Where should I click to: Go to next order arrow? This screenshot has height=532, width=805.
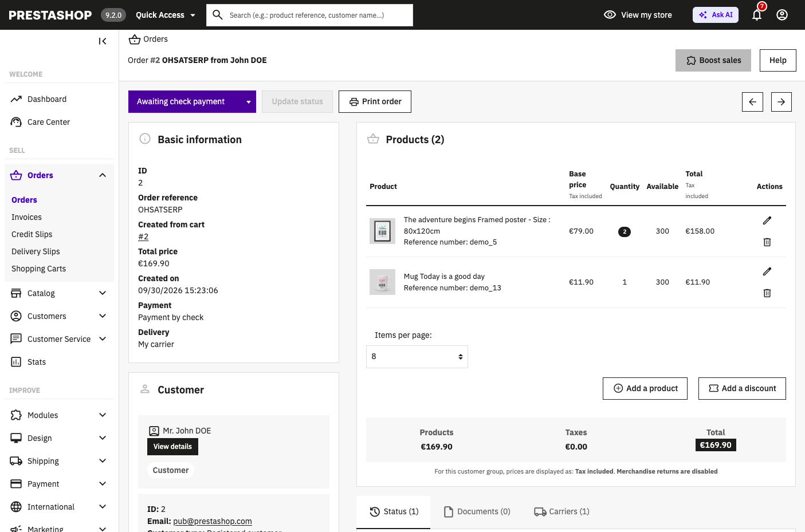click(x=782, y=102)
